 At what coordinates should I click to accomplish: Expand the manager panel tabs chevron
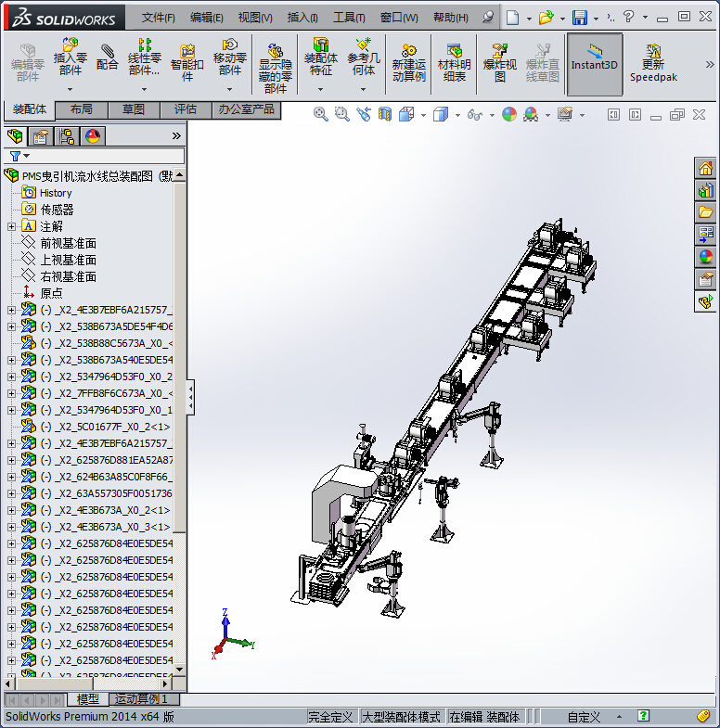[x=176, y=136]
